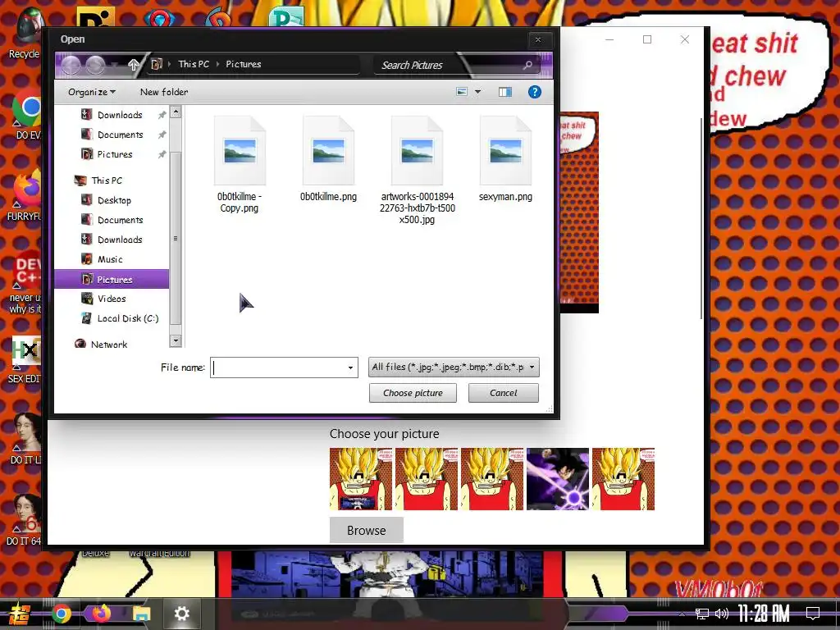Viewport: 840px width, 630px height.
Task: Cancel the Open dialog
Action: click(x=503, y=393)
